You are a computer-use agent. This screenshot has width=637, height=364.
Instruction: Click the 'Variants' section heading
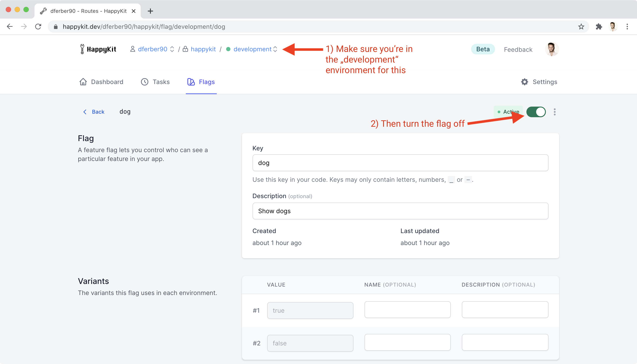click(x=93, y=281)
